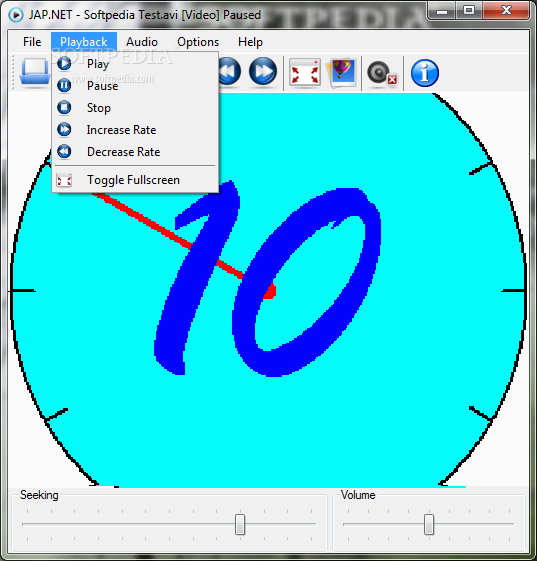Choose Pause from the Playback menu
Screen dimensions: 537x561
point(135,86)
